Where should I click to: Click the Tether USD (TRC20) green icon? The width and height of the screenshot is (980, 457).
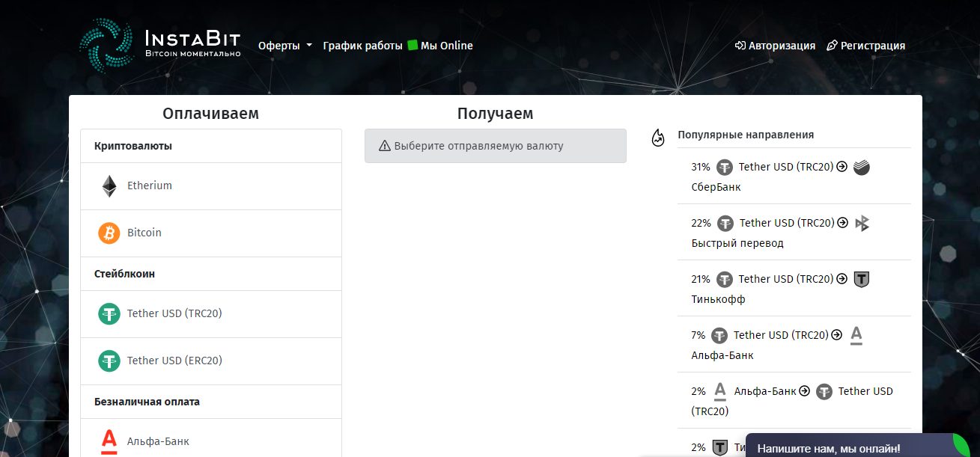pyautogui.click(x=109, y=314)
